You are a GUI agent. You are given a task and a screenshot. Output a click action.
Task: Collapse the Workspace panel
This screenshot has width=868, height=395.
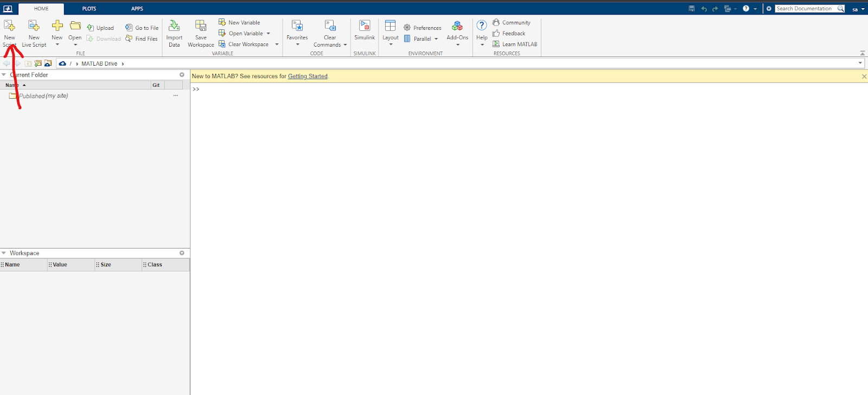tap(4, 253)
